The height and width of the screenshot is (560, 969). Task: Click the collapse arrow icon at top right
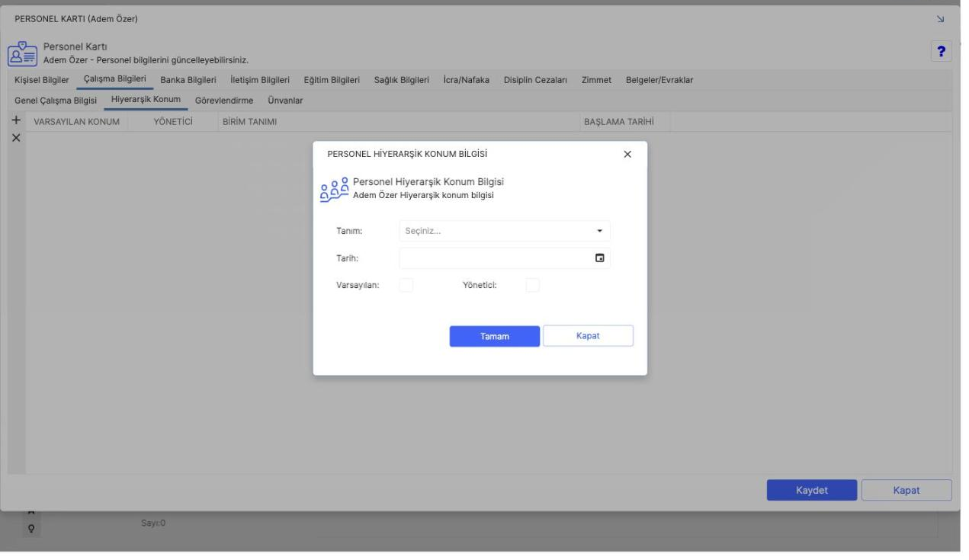939,18
